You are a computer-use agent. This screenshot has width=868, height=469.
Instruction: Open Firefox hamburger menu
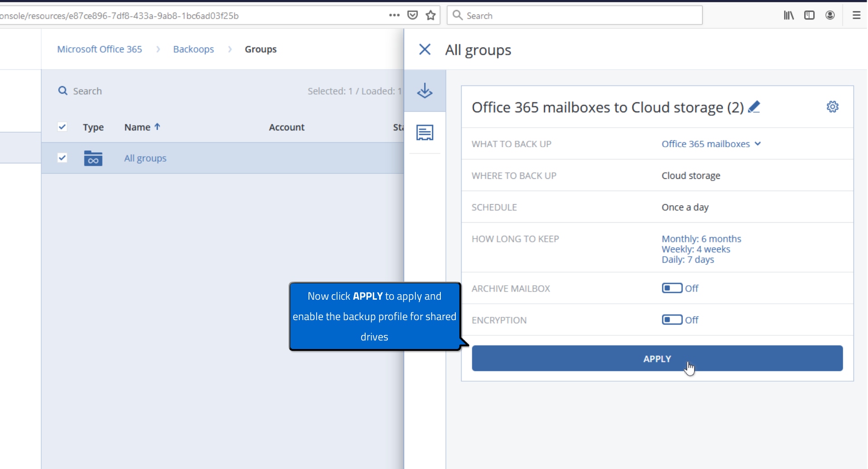click(856, 15)
